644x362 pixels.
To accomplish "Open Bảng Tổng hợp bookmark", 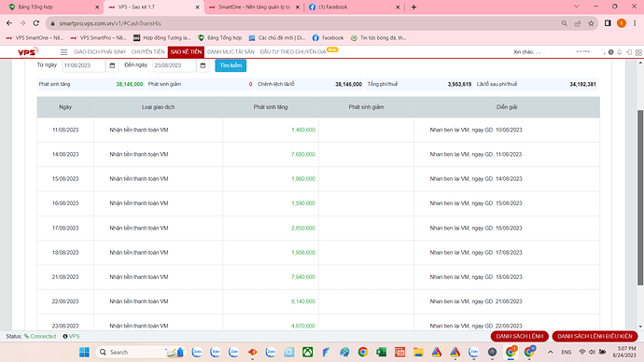I will click(219, 37).
